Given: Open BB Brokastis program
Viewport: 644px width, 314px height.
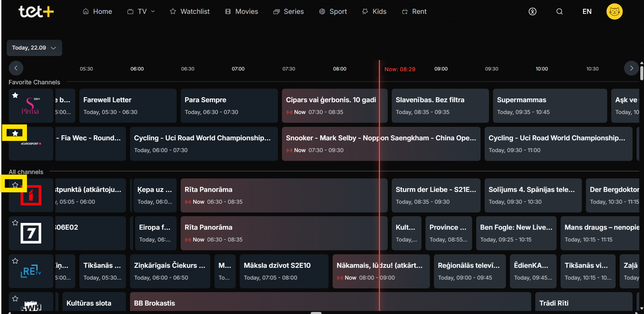Looking at the screenshot, I should pyautogui.click(x=330, y=302).
